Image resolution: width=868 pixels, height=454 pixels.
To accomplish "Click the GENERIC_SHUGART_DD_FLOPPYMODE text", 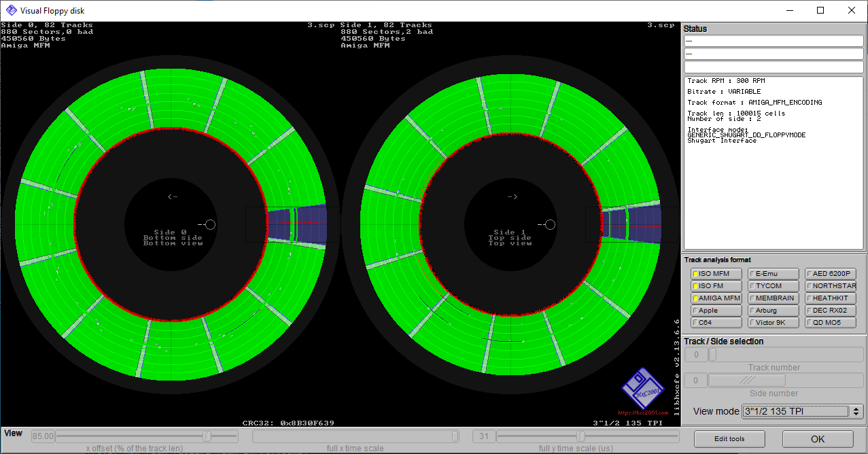I will (746, 135).
